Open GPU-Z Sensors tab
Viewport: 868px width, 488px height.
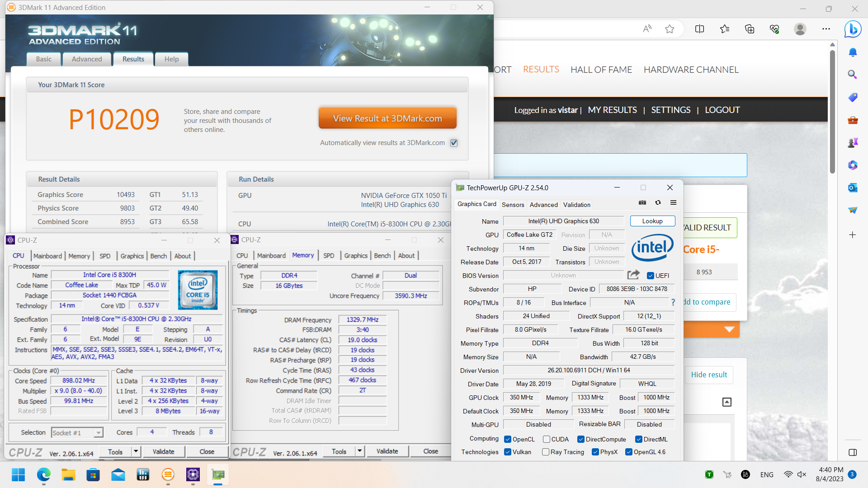click(x=513, y=205)
